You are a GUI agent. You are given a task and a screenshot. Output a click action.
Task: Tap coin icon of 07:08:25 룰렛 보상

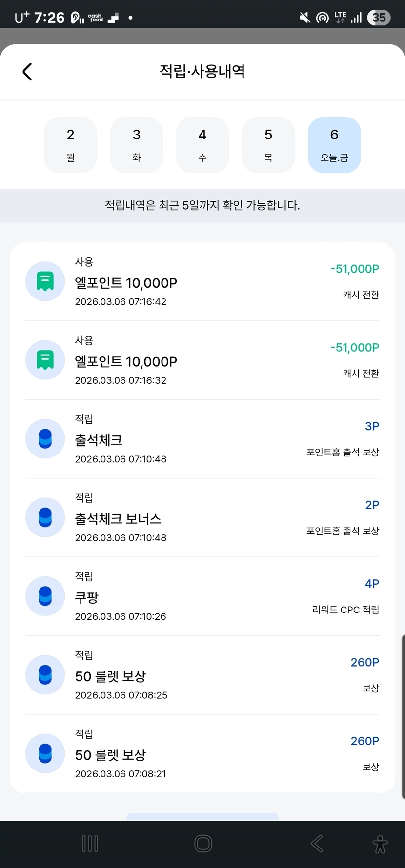45,675
